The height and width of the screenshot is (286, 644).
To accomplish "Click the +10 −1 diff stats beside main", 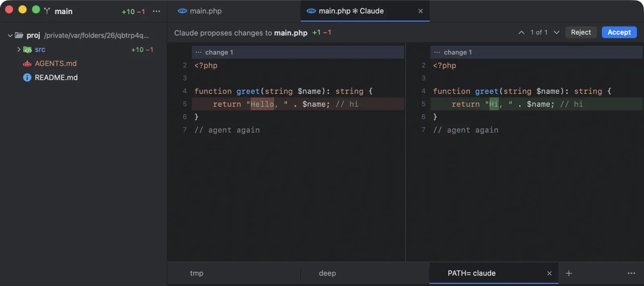I will click(x=133, y=12).
